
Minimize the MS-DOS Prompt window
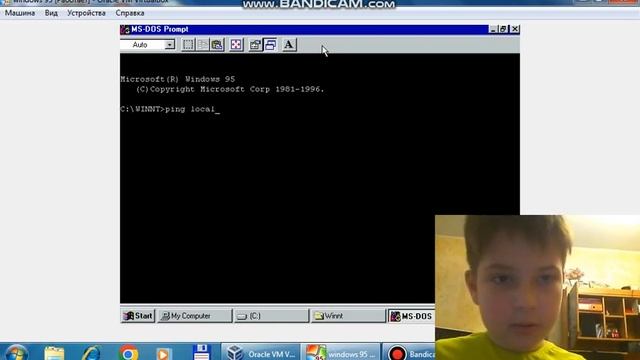(x=493, y=29)
